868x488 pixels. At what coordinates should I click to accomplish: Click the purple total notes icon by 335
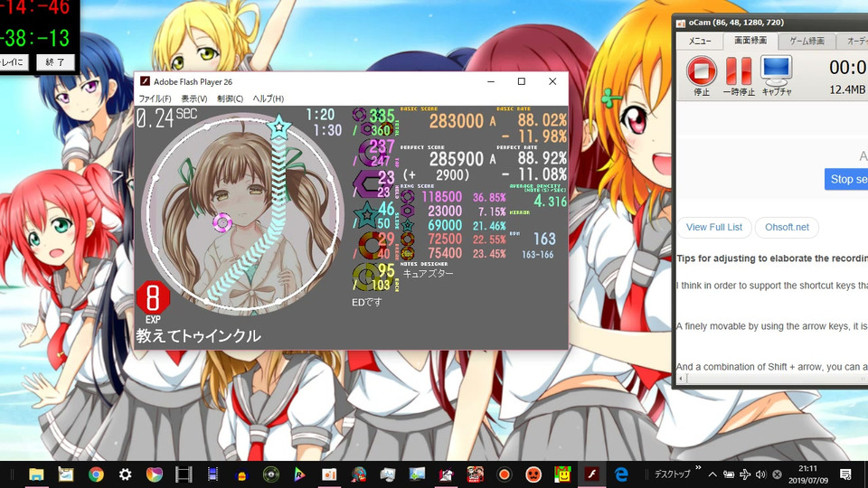click(360, 115)
